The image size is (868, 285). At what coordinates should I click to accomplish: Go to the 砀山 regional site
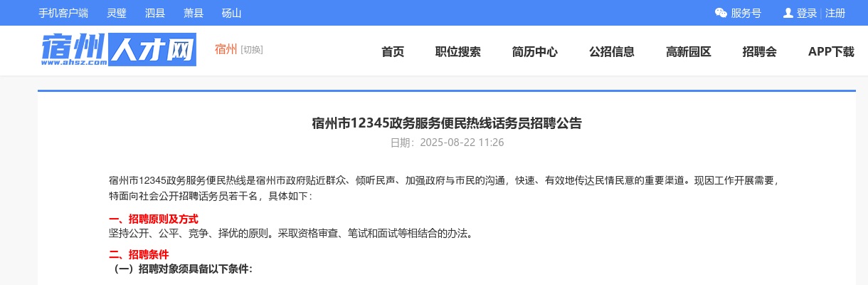231,13
